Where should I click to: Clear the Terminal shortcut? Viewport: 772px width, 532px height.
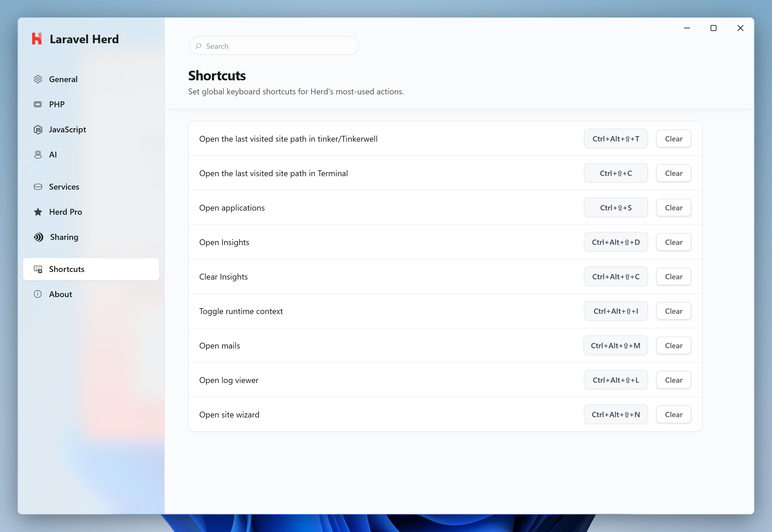(674, 173)
